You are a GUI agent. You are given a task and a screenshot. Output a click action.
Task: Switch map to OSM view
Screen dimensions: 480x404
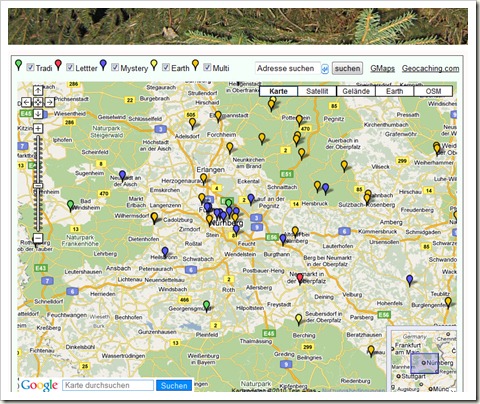(x=433, y=91)
